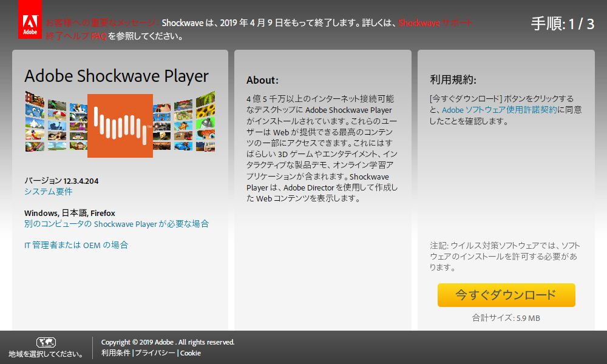
Task: Click the お客様への重要なメッセージ red text
Action: tap(102, 23)
